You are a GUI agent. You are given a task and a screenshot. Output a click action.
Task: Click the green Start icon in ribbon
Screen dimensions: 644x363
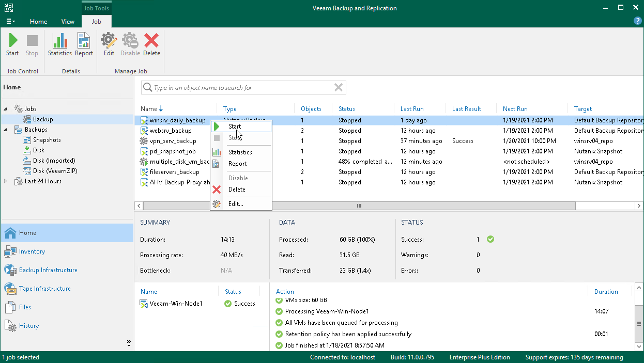click(x=12, y=41)
